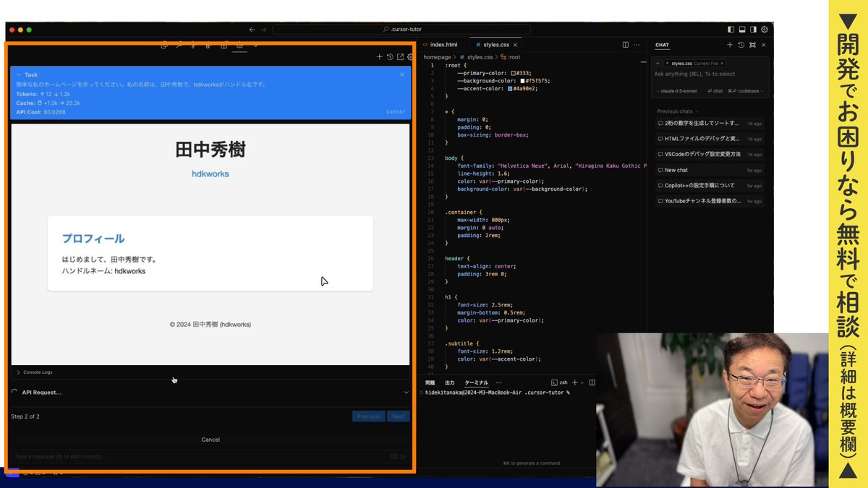Screen dimensions: 868x488
Task: Split the terminal panel
Action: [x=592, y=382]
